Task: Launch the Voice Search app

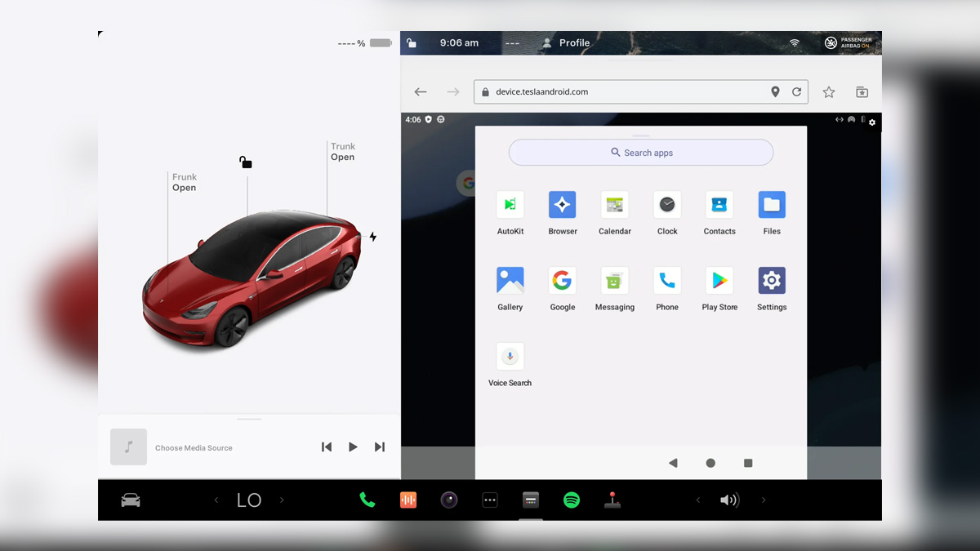Action: tap(510, 357)
